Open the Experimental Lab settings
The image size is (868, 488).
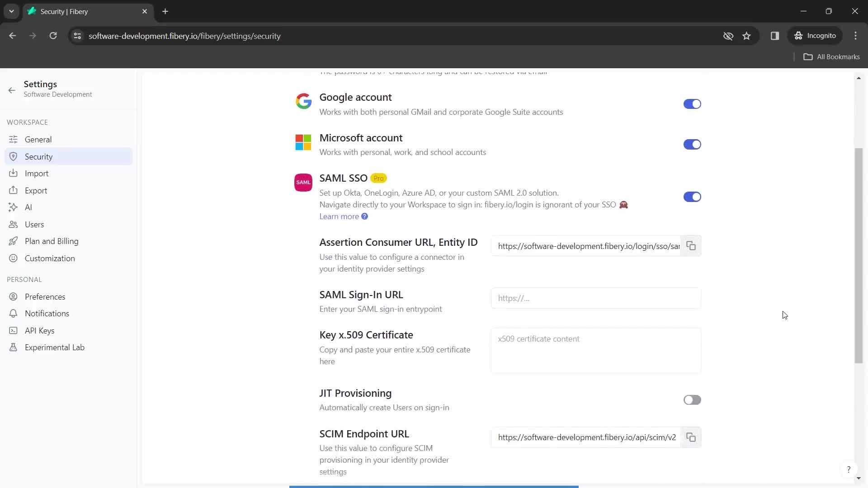tap(55, 347)
